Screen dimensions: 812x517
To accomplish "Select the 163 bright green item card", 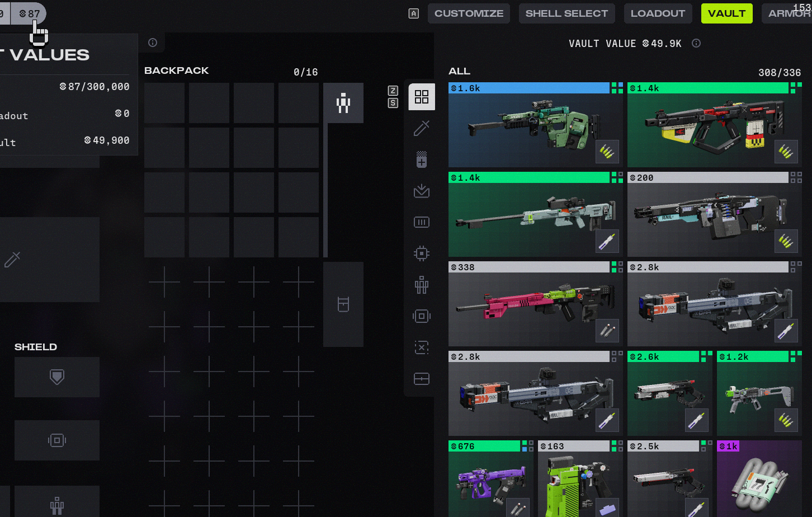I will point(580,479).
